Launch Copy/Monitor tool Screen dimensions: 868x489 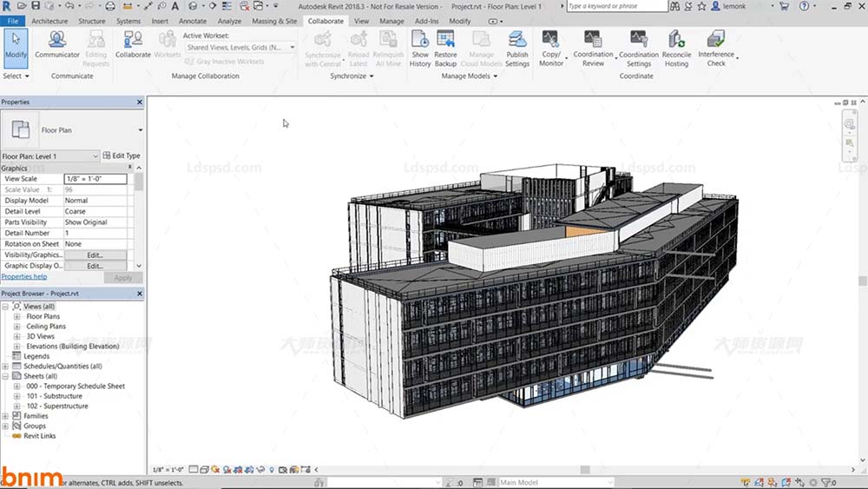point(551,49)
